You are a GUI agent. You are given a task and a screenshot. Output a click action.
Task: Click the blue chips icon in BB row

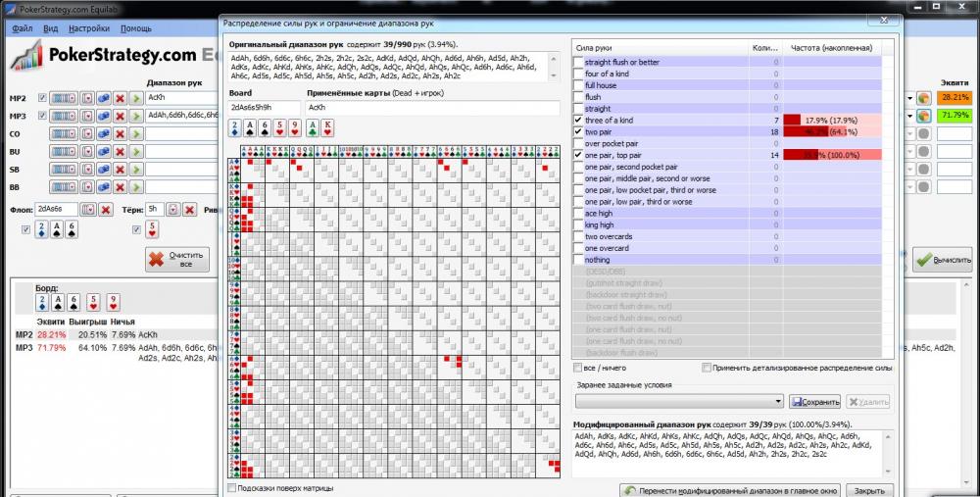[104, 187]
